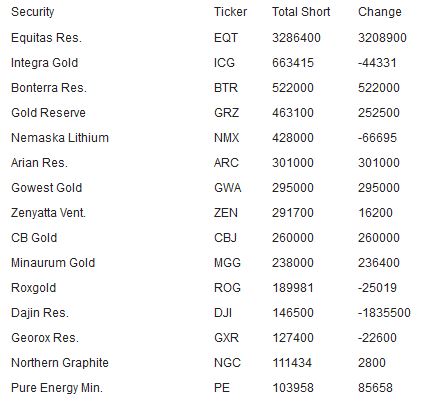Click Dajin Res. change value -1835500
Screen dimensions: 421x407
click(384, 313)
